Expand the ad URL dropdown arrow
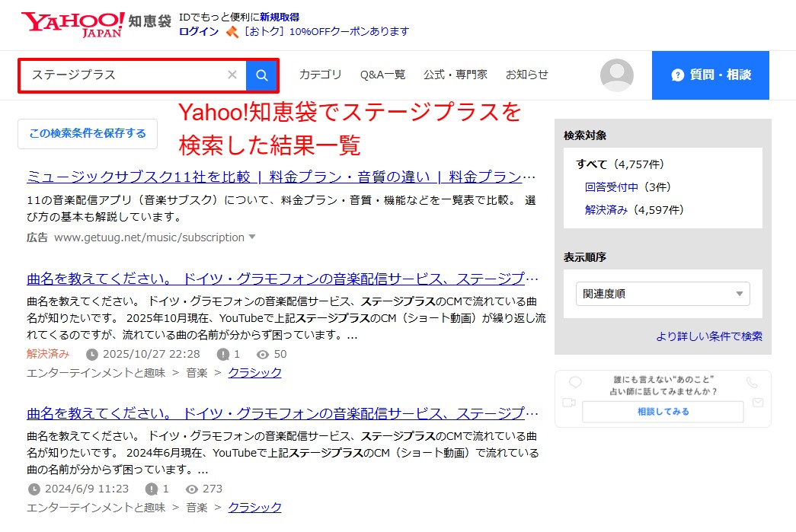 [x=252, y=237]
